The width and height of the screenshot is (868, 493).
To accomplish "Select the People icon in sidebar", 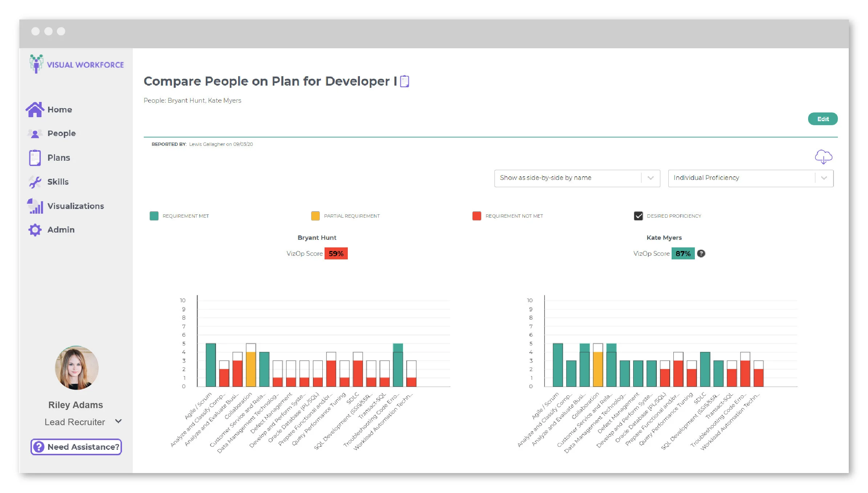I will pyautogui.click(x=34, y=133).
